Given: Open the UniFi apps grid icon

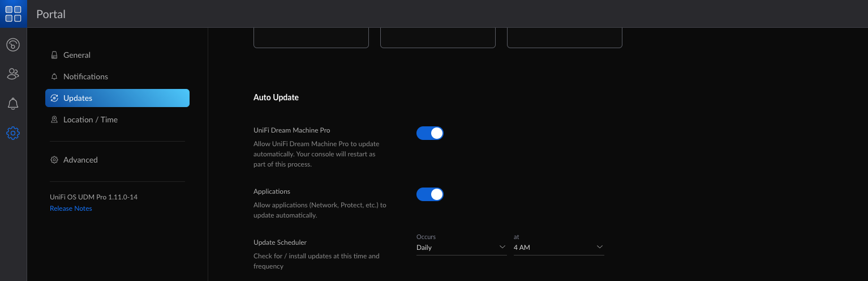Looking at the screenshot, I should tap(13, 14).
